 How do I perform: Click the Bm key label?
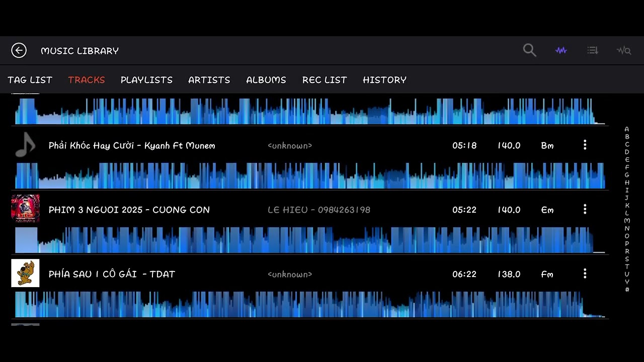tap(547, 145)
